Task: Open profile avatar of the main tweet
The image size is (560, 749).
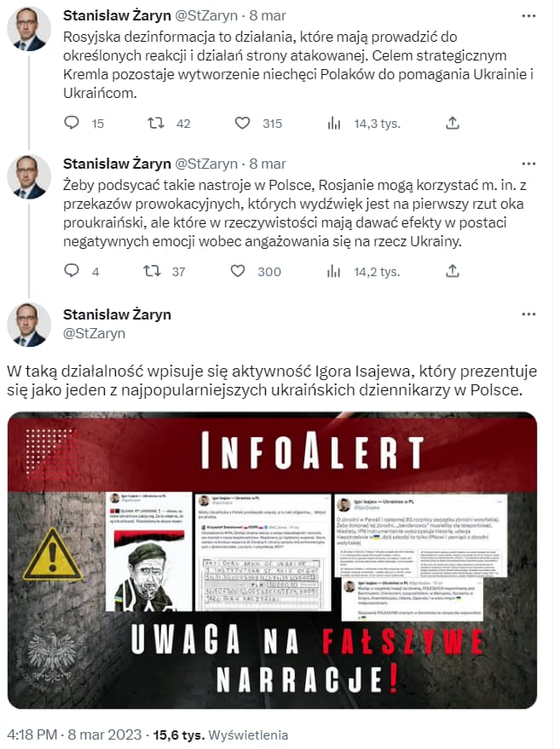Action: [x=29, y=325]
